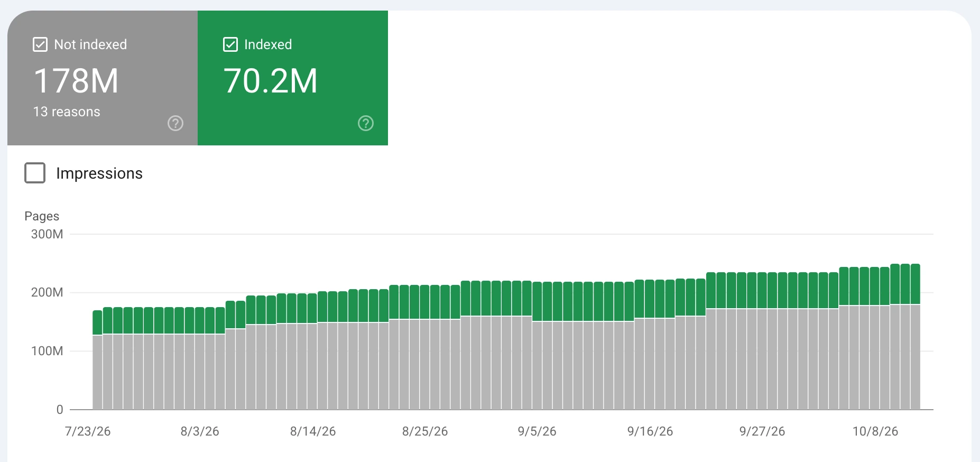
Task: Click the last bar in the chart
Action: pyautogui.click(x=916, y=337)
